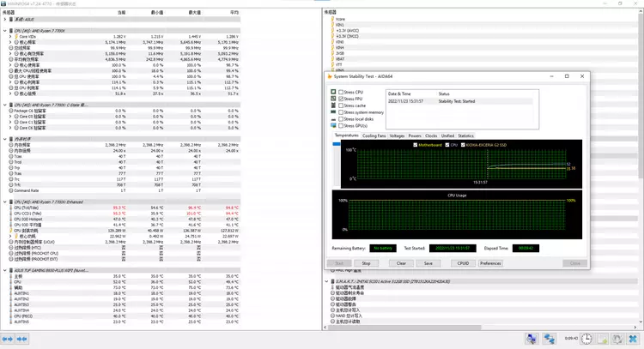Viewport: 644px width, 349px height.
Task: Open Preferences in the stability test window
Action: tap(490, 263)
